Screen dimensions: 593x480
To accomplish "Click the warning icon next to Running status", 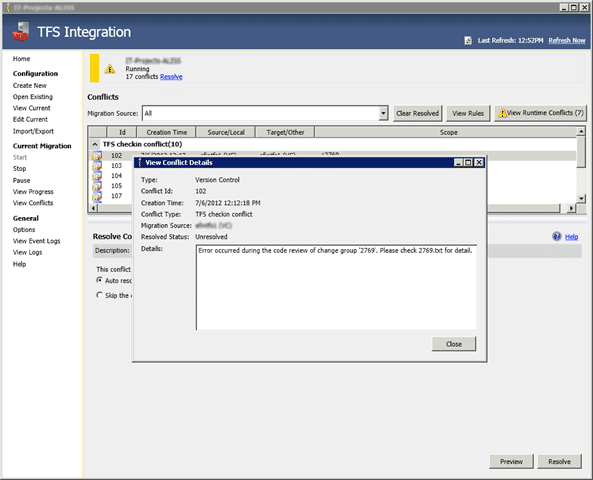I will pyautogui.click(x=110, y=69).
